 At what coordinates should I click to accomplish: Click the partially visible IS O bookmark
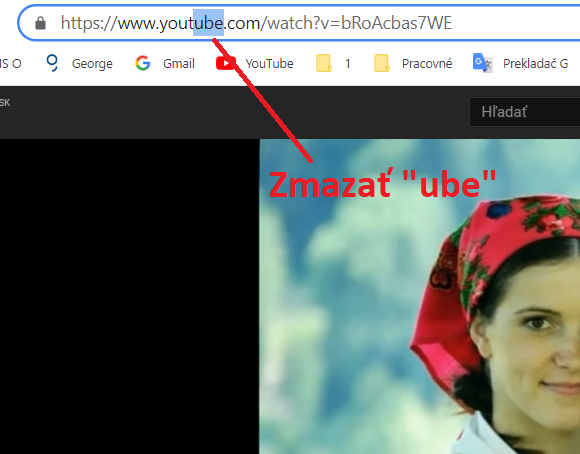[11, 64]
